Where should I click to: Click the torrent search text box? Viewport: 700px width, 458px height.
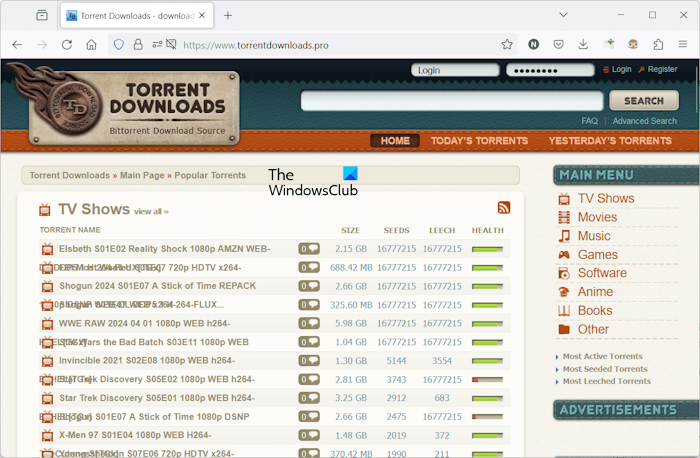[452, 101]
